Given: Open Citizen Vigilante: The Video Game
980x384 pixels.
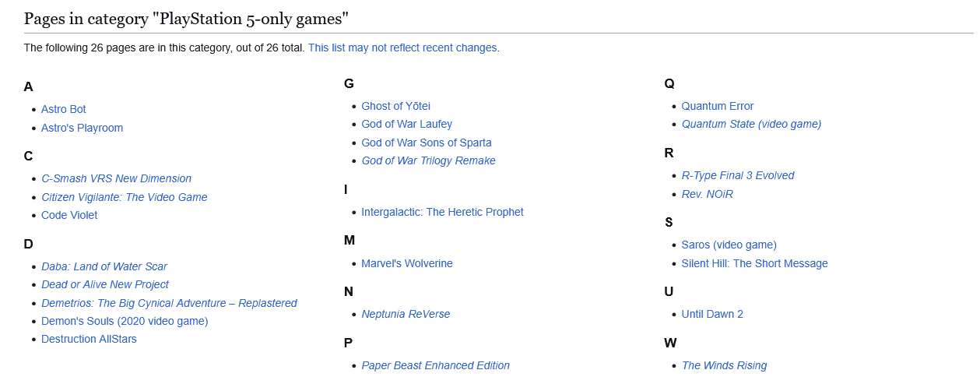Looking at the screenshot, I should click(125, 197).
